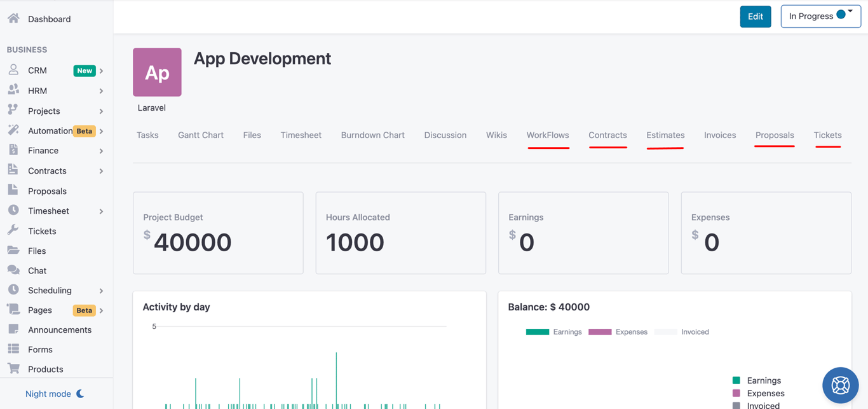Image resolution: width=868 pixels, height=409 pixels.
Task: Expand the Finance submenu arrow
Action: click(101, 151)
